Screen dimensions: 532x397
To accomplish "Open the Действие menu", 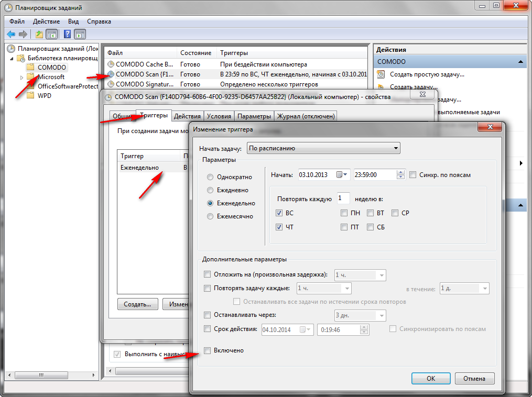I will pos(46,21).
